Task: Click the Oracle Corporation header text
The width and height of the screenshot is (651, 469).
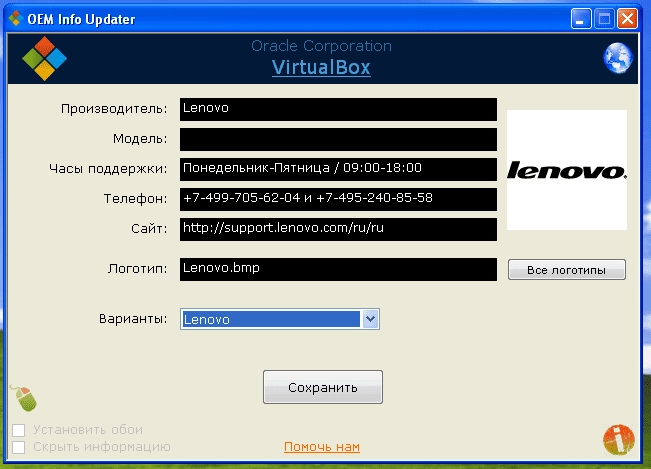Action: pos(321,46)
